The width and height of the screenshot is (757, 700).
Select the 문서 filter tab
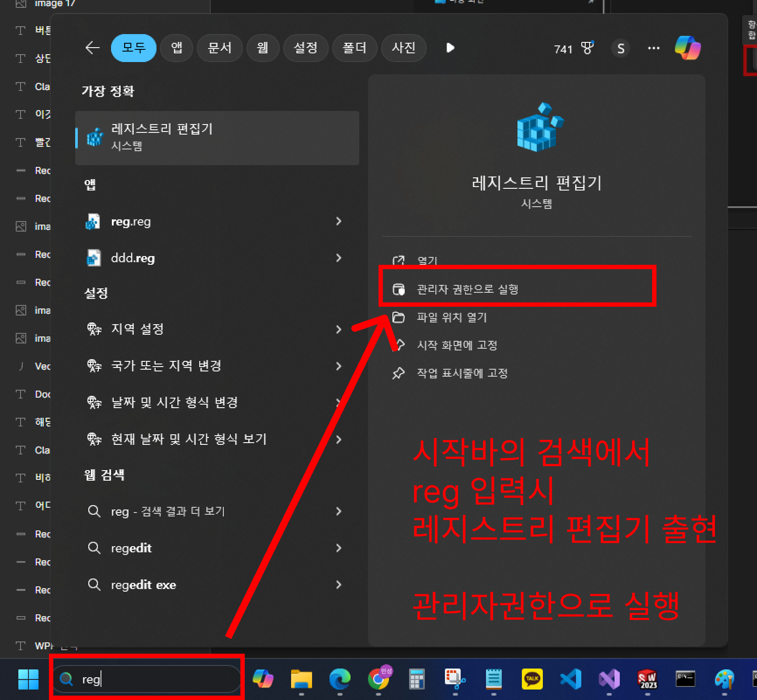point(219,48)
